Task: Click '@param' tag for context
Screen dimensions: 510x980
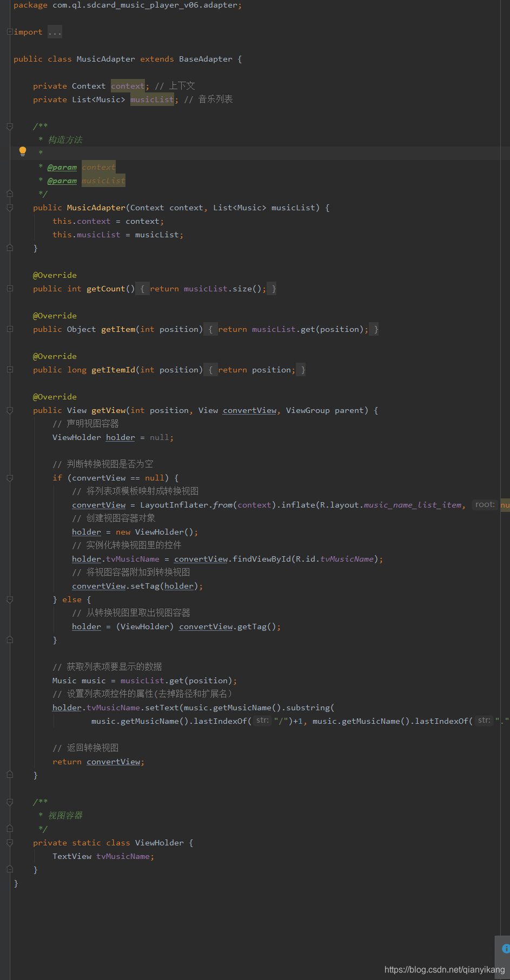Action: click(x=62, y=167)
